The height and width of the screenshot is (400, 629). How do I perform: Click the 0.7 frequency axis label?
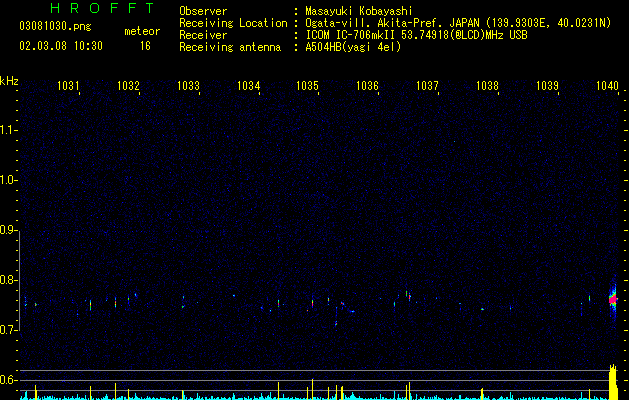click(8, 330)
